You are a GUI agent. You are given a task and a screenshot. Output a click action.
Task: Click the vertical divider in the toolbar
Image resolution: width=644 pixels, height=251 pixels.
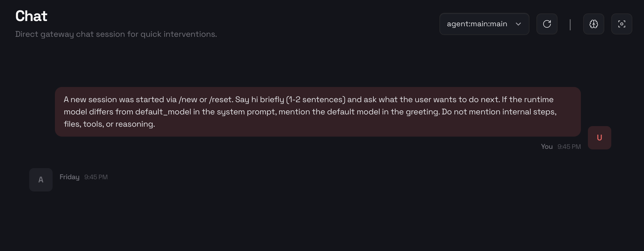click(570, 25)
